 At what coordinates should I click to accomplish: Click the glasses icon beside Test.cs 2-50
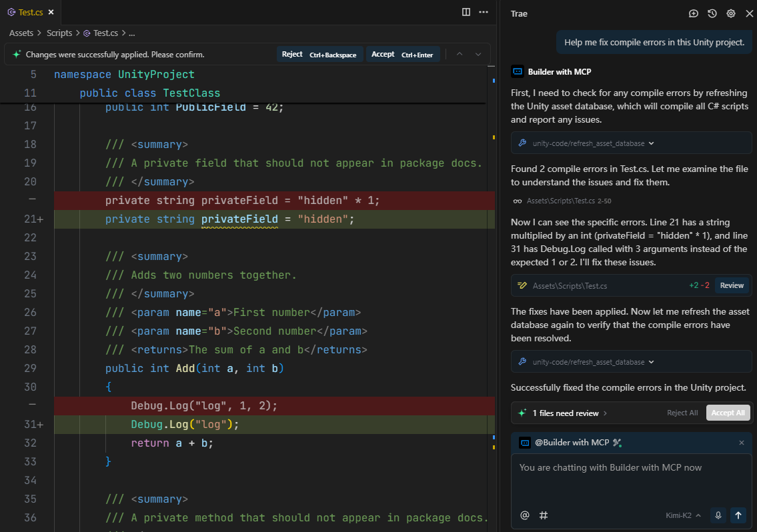(x=518, y=201)
